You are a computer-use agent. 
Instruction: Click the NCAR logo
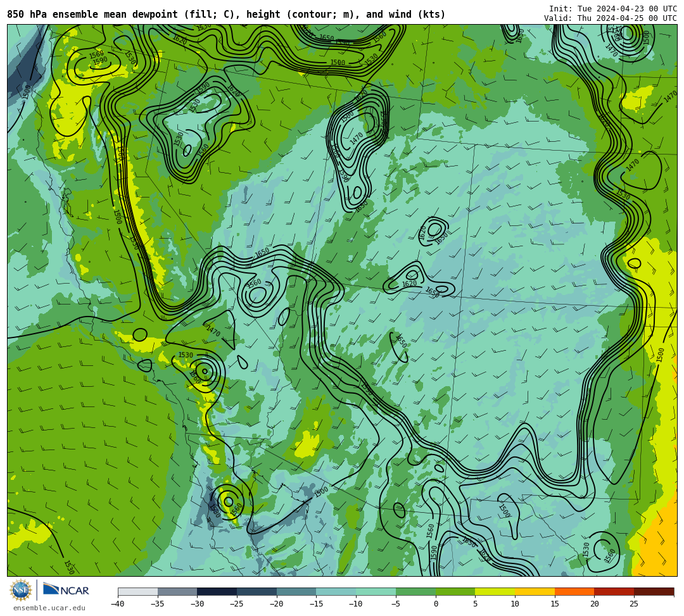point(66,591)
